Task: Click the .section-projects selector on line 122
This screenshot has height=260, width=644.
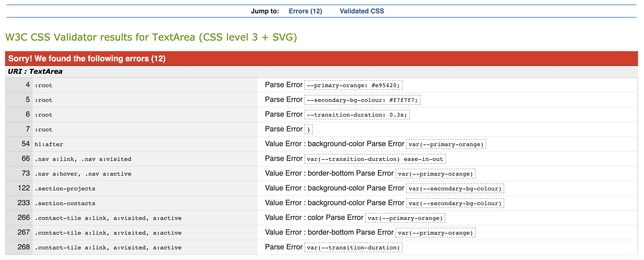Action: click(65, 188)
